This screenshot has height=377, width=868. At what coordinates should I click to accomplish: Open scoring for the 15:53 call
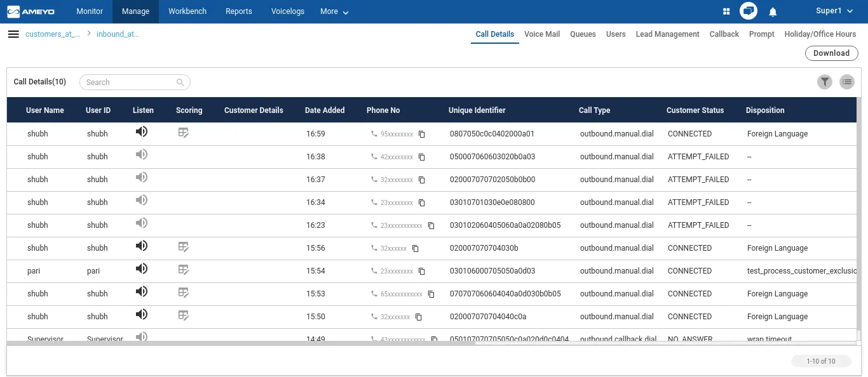[x=184, y=292]
